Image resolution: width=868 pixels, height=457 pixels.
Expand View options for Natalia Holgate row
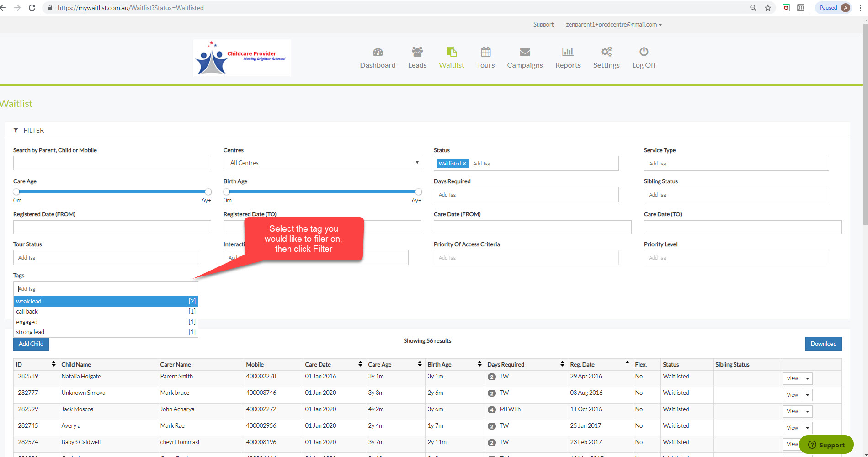tap(807, 378)
